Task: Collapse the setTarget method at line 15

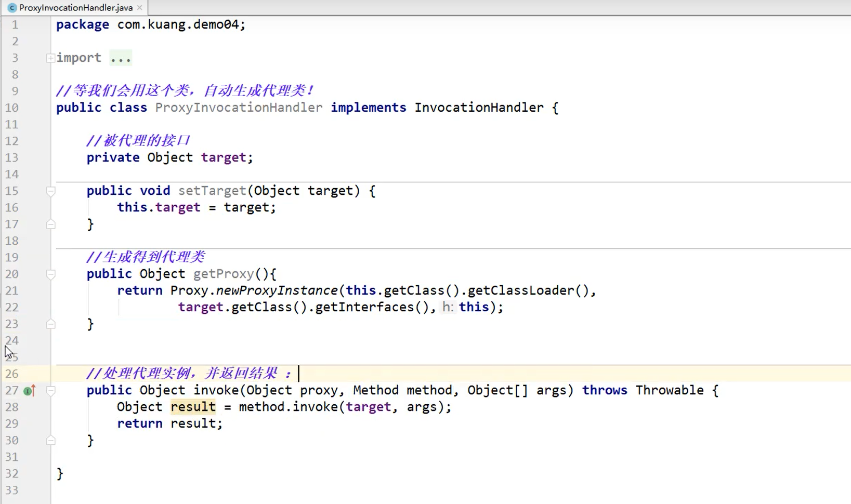Action: point(50,191)
